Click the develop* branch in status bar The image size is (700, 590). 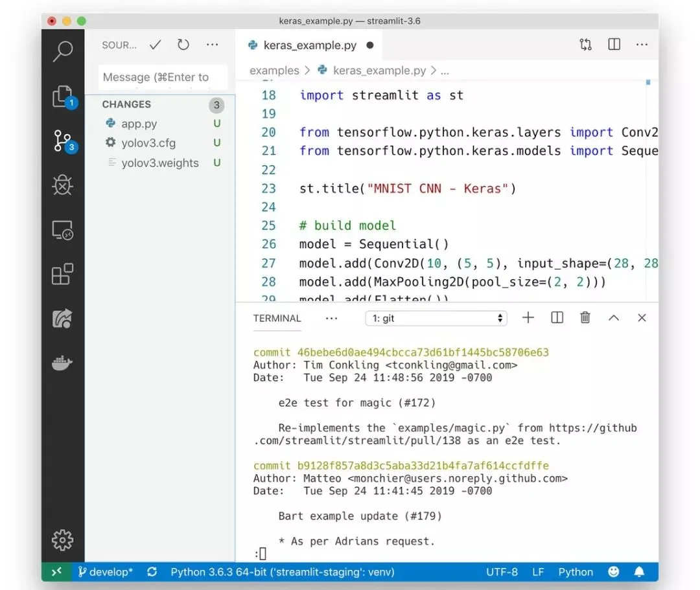tap(106, 572)
